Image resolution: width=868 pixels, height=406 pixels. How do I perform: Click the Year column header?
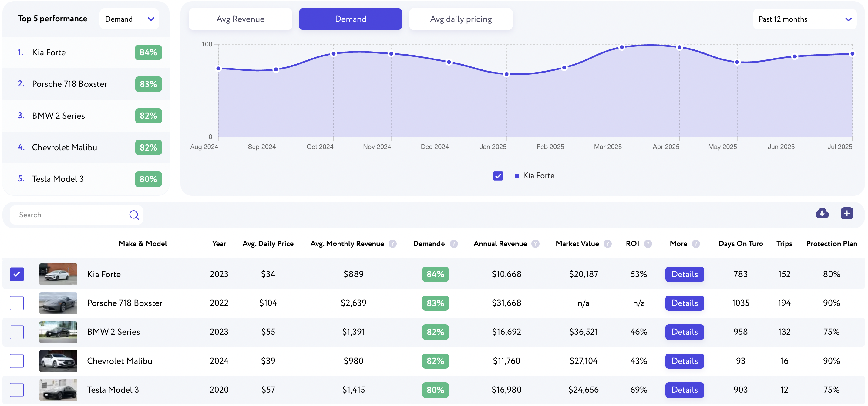click(219, 243)
